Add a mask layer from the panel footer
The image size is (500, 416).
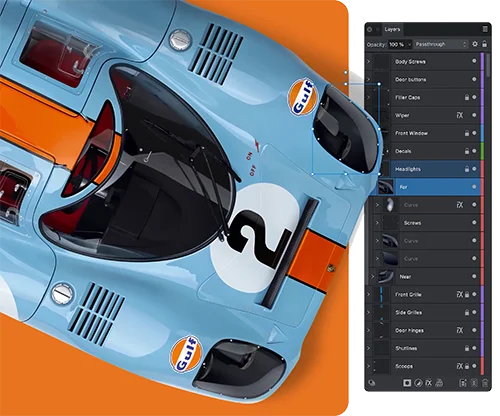pos(407,383)
